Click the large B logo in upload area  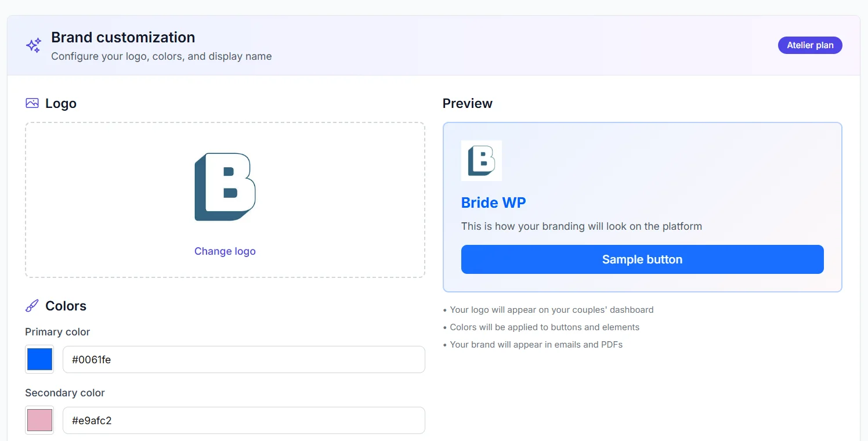pyautogui.click(x=225, y=187)
